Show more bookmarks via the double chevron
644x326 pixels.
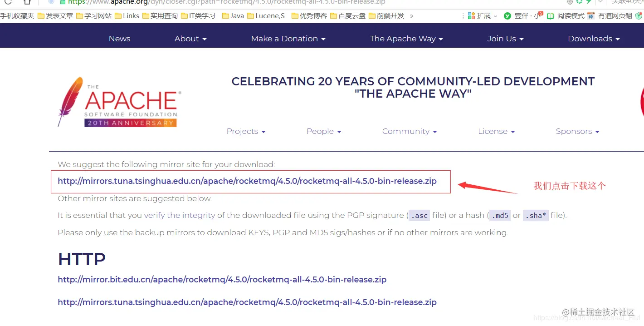tap(411, 16)
